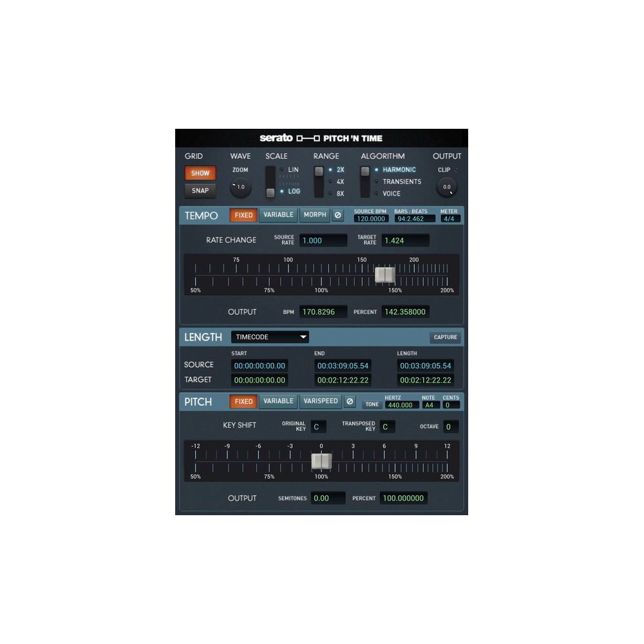644x644 pixels.
Task: Switch scale from LOG to LIN
Action: [289, 169]
